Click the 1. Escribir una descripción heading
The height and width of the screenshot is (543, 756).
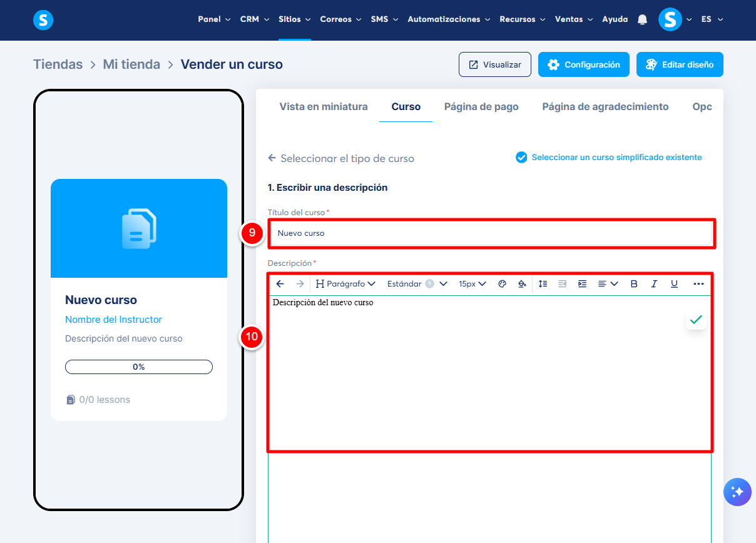(327, 188)
